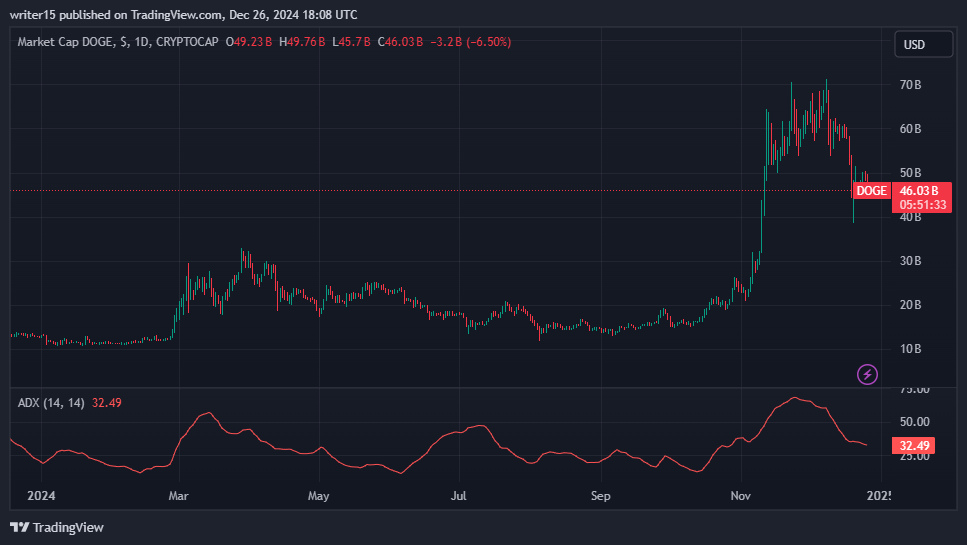Click the May time axis label
967x545 pixels.
pos(319,496)
